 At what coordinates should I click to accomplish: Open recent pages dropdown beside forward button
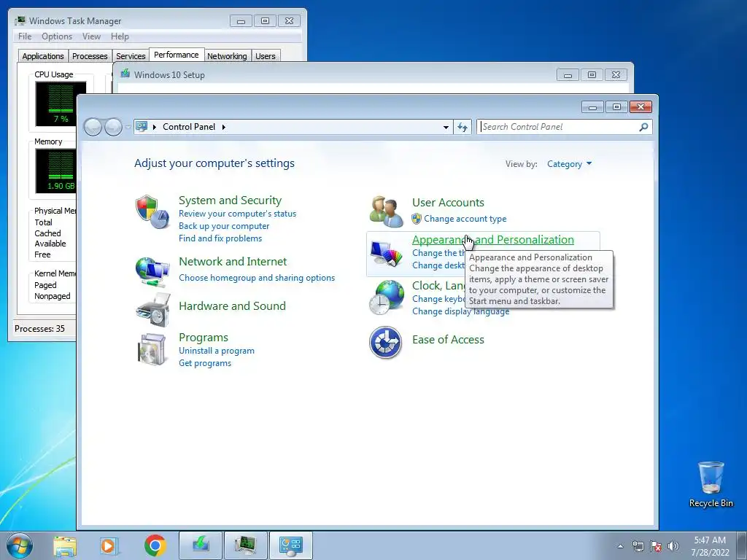[128, 127]
